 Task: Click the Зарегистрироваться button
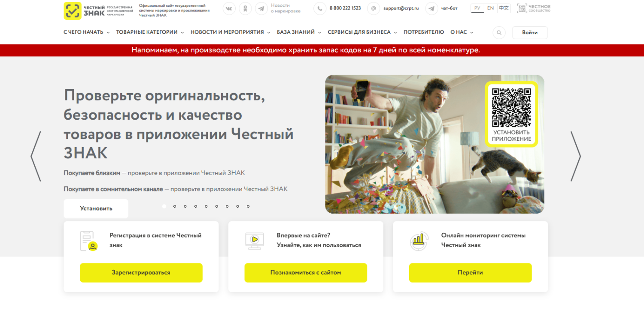click(x=141, y=273)
